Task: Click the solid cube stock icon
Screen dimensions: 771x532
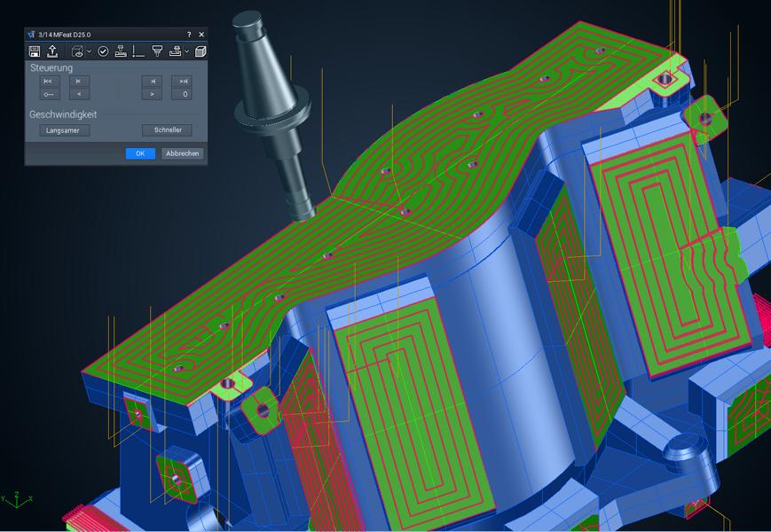Action: (x=201, y=51)
